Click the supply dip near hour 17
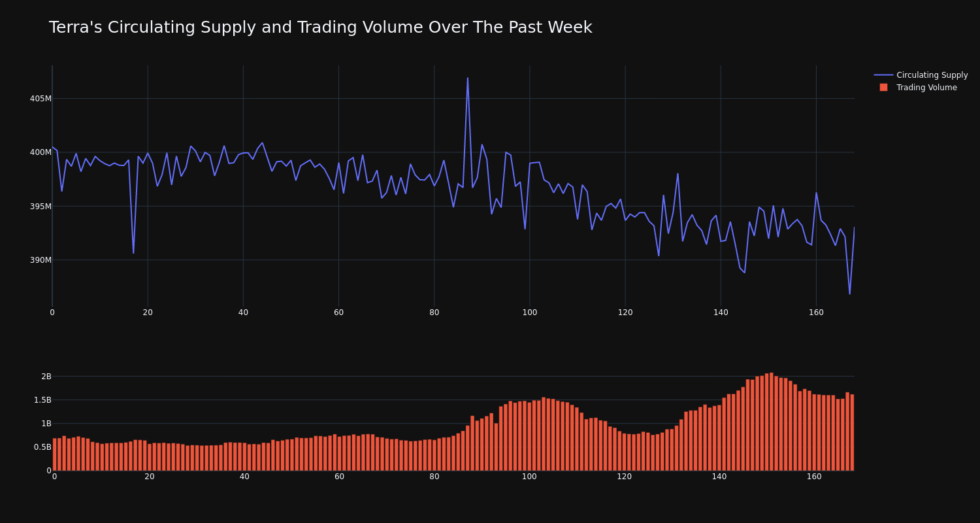 click(x=133, y=253)
